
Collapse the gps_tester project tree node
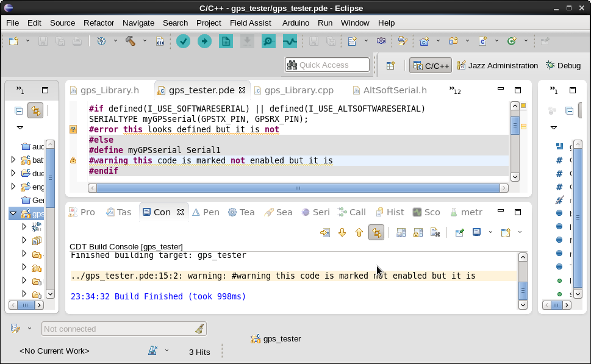13,214
